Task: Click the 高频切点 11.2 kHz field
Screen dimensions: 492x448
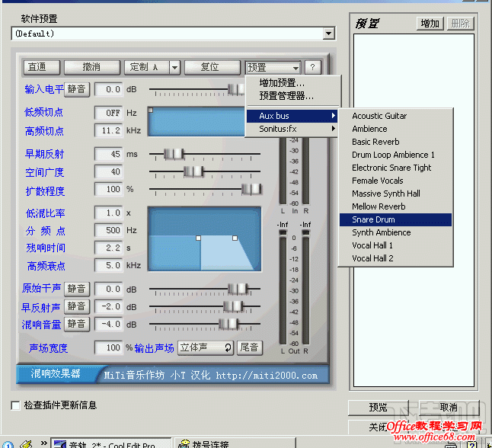Action: tap(109, 130)
